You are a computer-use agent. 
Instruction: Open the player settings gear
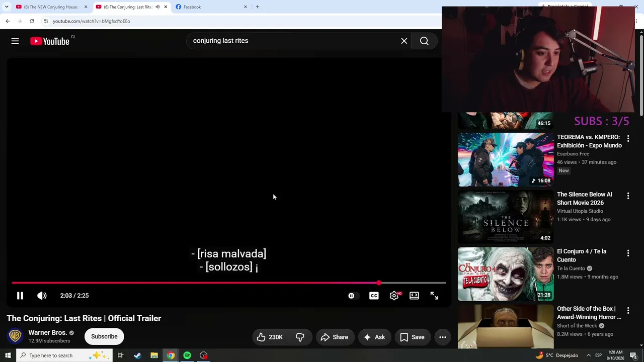click(x=394, y=296)
